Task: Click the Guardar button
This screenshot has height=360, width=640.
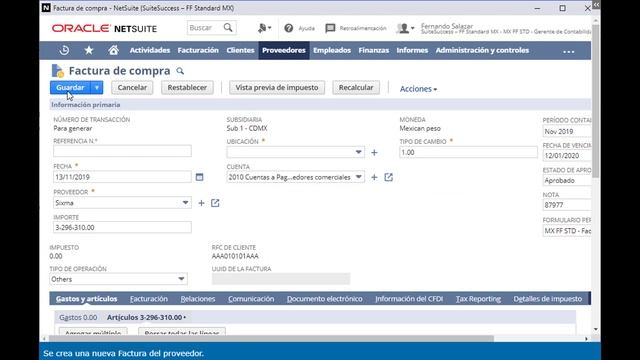Action: [x=70, y=87]
